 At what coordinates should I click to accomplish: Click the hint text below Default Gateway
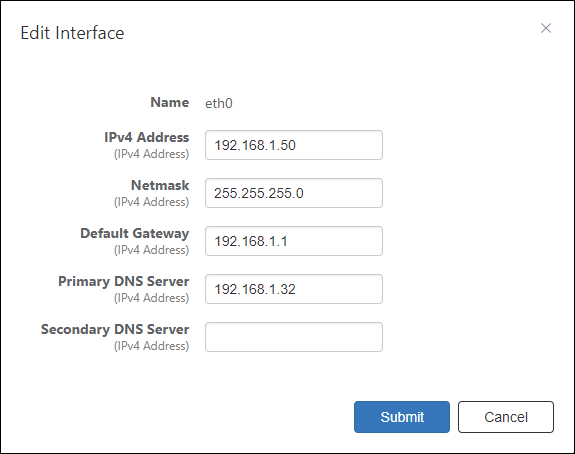151,250
